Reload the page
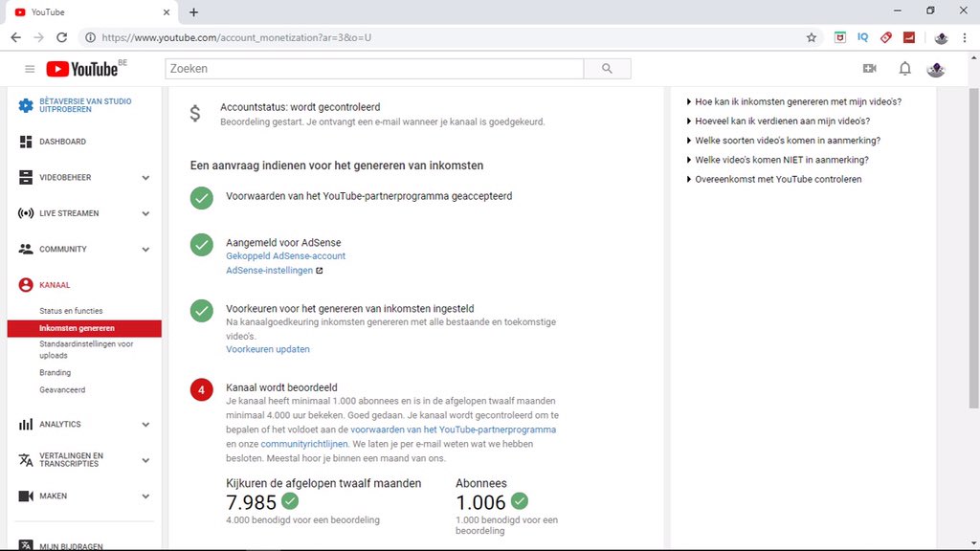This screenshot has height=551, width=980. point(61,37)
